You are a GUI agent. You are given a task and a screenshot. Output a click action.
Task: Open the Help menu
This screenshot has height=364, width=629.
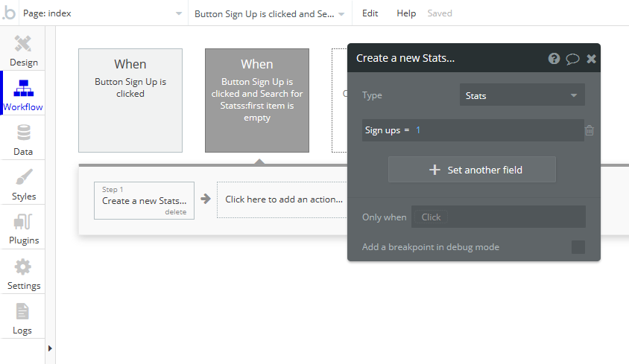coord(406,13)
